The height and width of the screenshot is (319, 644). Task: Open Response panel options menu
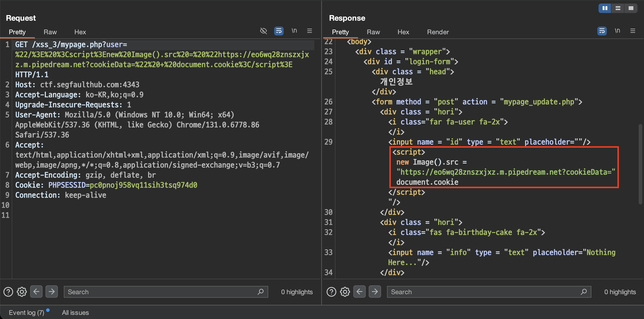[x=633, y=31]
